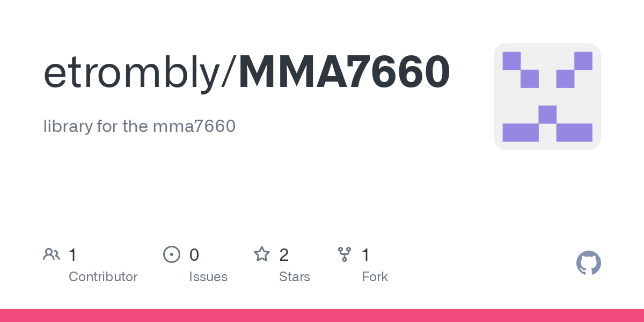Click the contributor count number 1
Viewport: 644px width, 322px height.
(x=72, y=255)
